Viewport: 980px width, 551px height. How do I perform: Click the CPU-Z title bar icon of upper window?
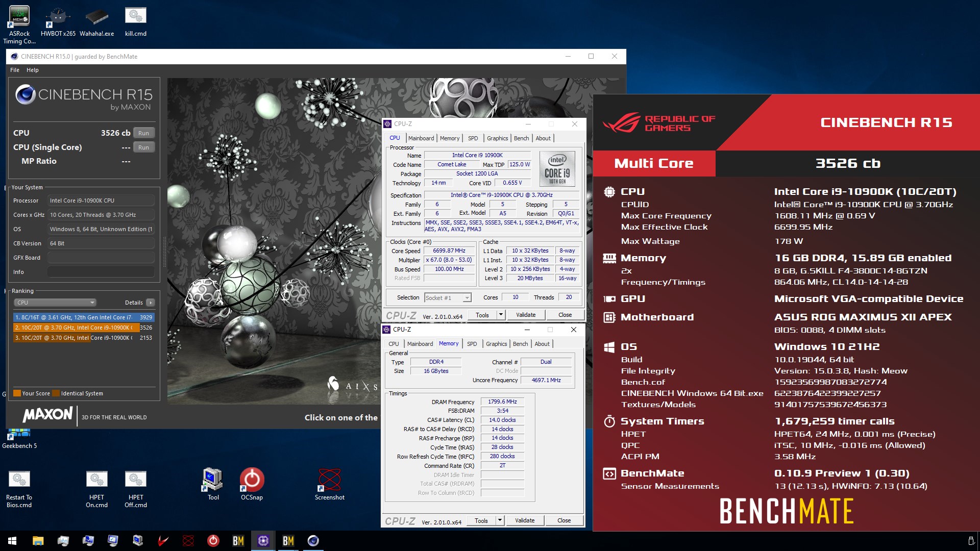[387, 124]
